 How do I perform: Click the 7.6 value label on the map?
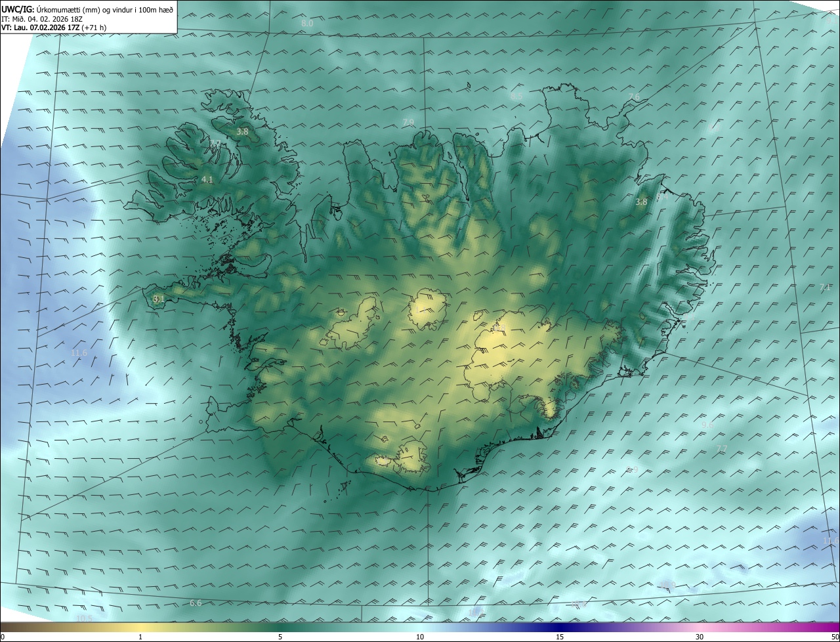point(634,97)
